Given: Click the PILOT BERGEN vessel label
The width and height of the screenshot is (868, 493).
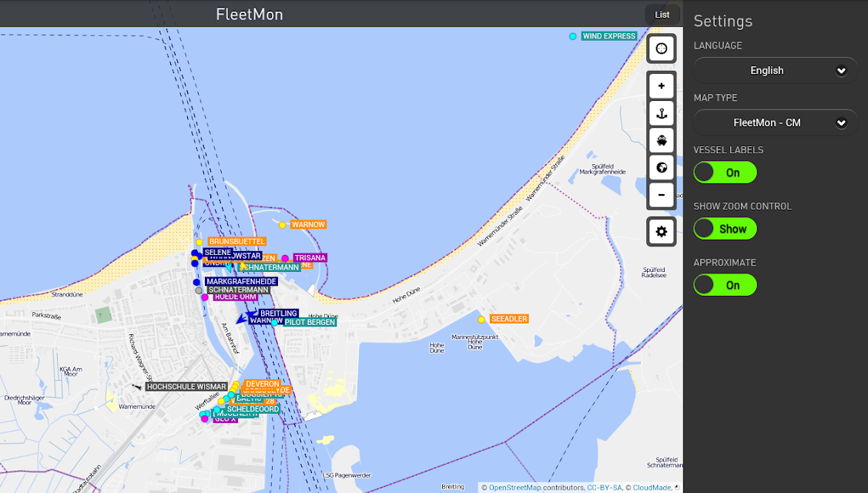Looking at the screenshot, I should pos(310,322).
